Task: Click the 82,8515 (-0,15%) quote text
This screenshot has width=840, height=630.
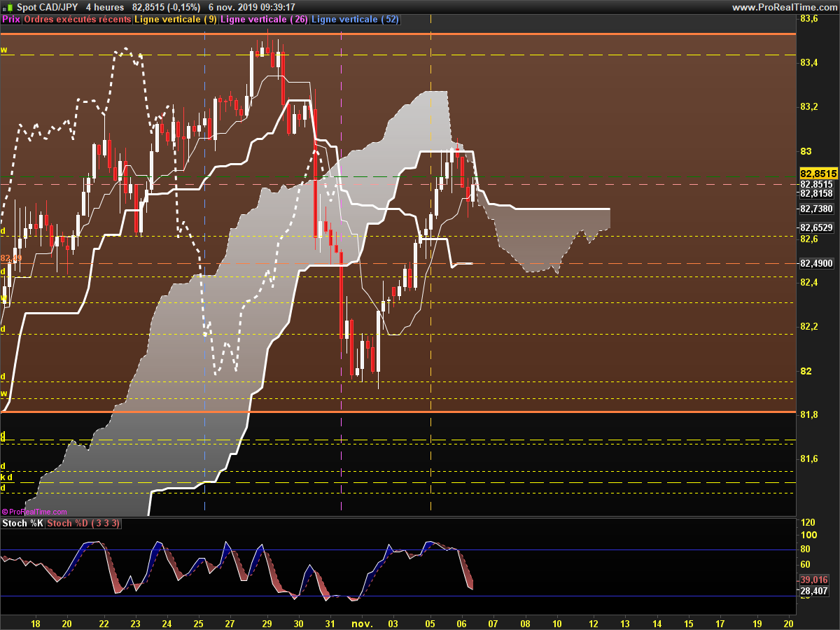Action: pyautogui.click(x=167, y=7)
